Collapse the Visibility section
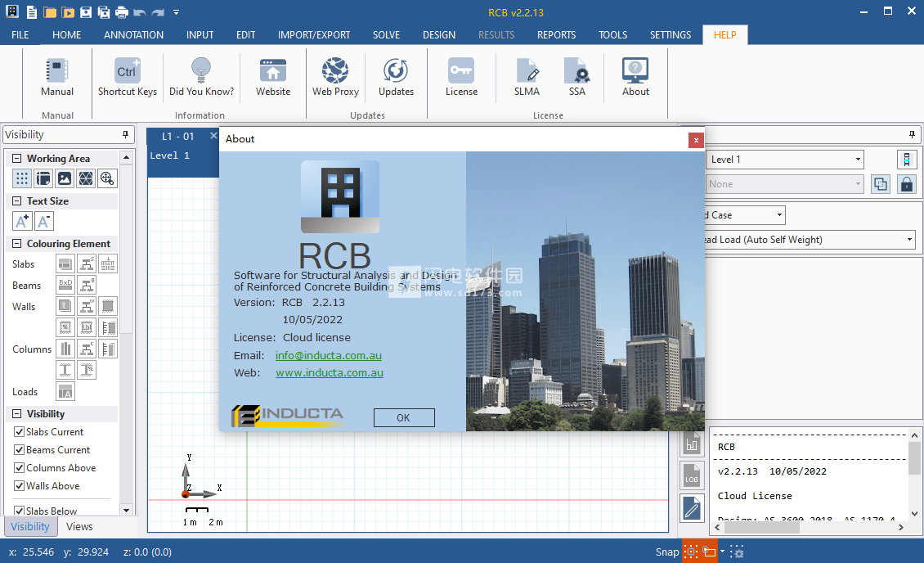This screenshot has width=924, height=563. click(16, 414)
